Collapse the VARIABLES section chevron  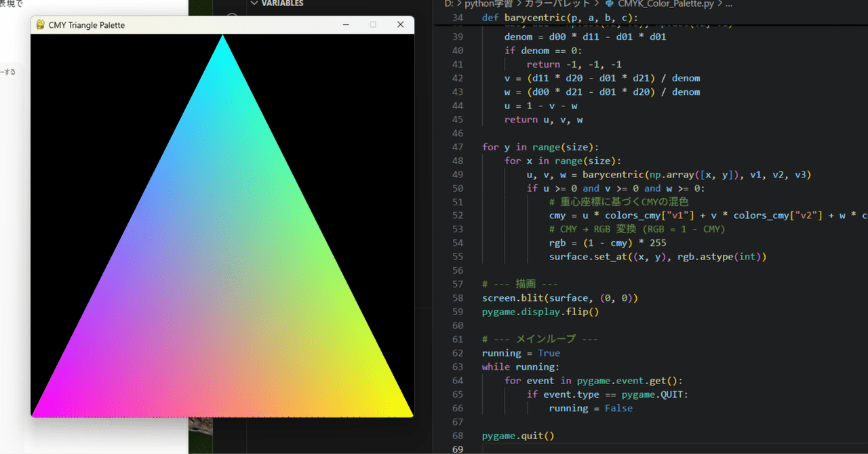pyautogui.click(x=254, y=3)
